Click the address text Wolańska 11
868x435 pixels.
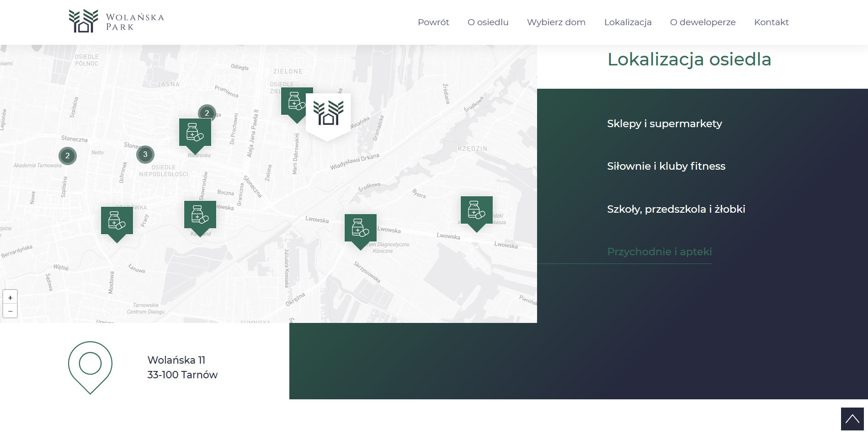click(176, 360)
